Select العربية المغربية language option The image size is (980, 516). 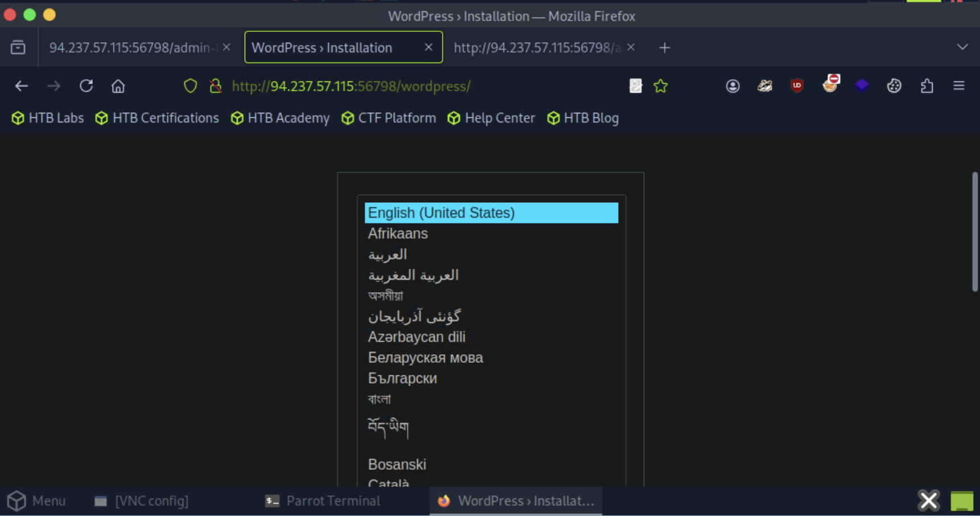(491, 275)
